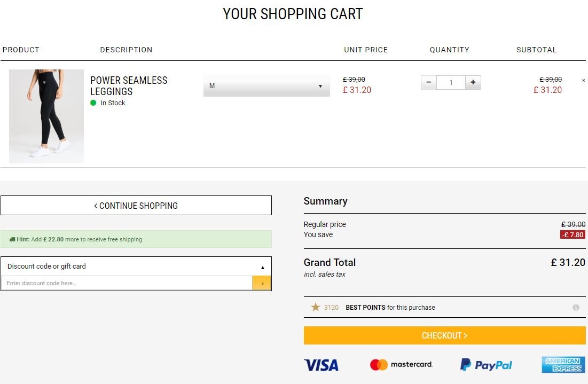Click the BEST POINTS star icon

pos(317,307)
